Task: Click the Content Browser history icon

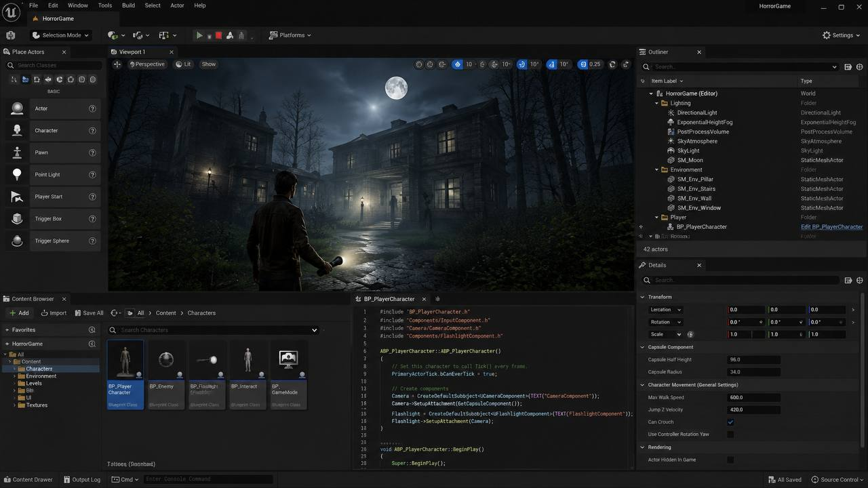Action: [115, 313]
